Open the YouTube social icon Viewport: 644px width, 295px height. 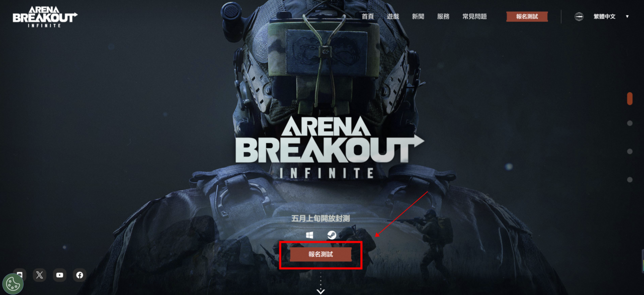coord(60,275)
